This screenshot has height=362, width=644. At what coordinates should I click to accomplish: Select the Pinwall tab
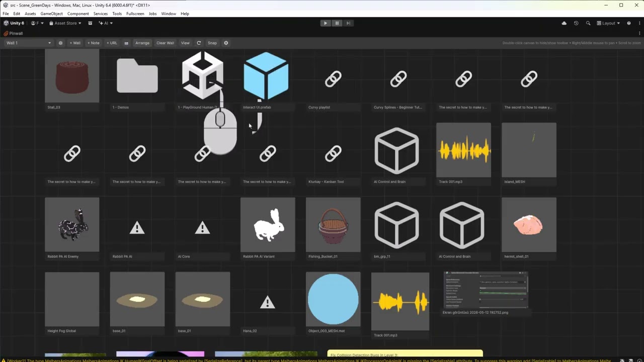point(14,33)
